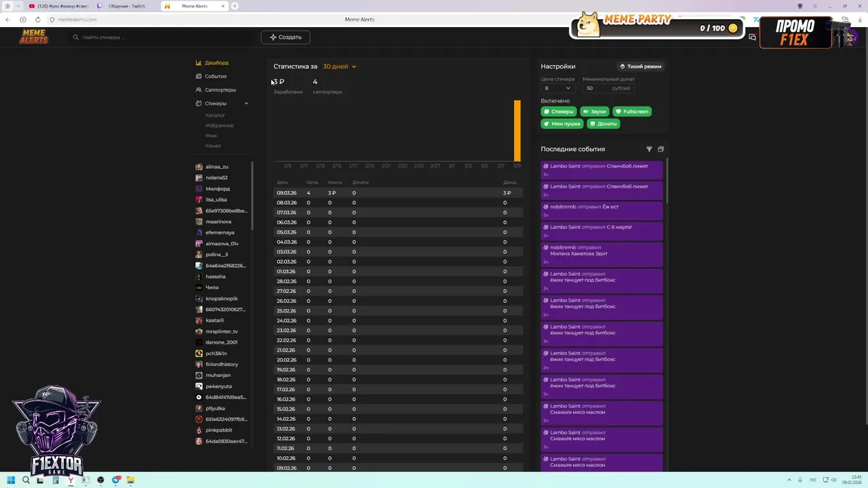Image resolution: width=868 pixels, height=488 pixels.
Task: Open supporter danone_2001 link
Action: coord(221,342)
